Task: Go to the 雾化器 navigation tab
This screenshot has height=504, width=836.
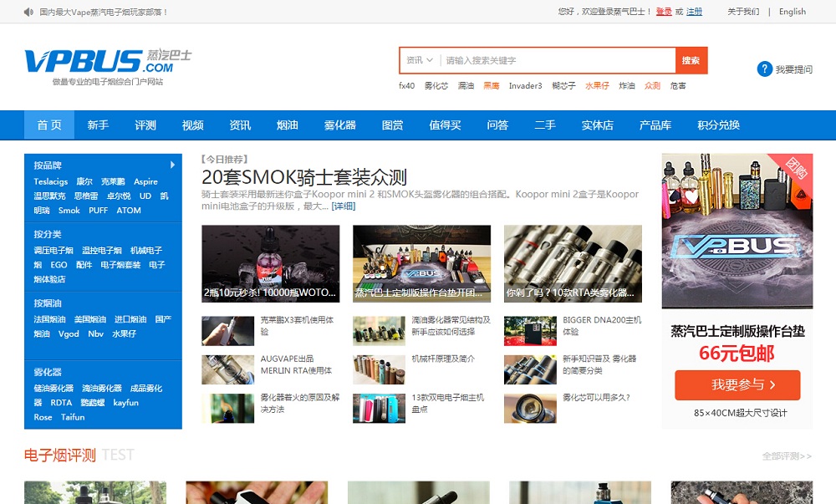Action: point(340,125)
